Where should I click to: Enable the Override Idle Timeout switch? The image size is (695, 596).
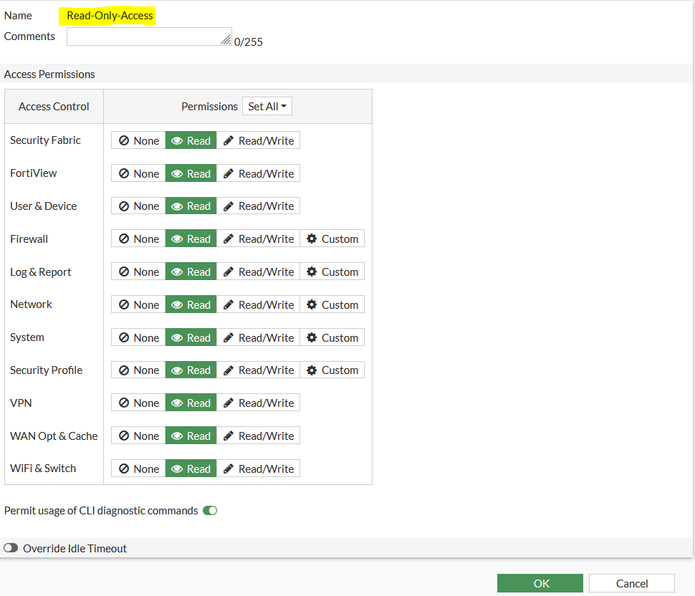point(11,548)
